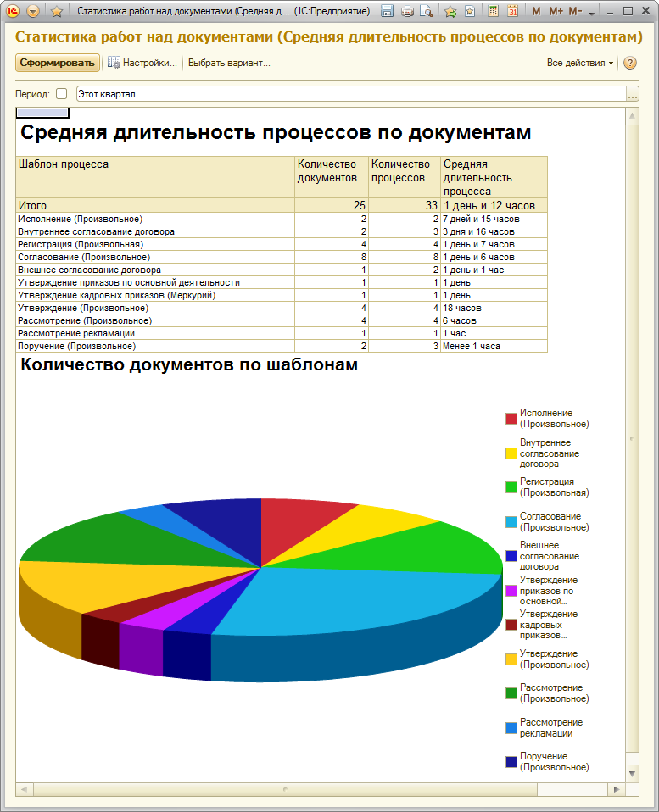Open the calculator icon
The width and height of the screenshot is (659, 812).
click(494, 11)
